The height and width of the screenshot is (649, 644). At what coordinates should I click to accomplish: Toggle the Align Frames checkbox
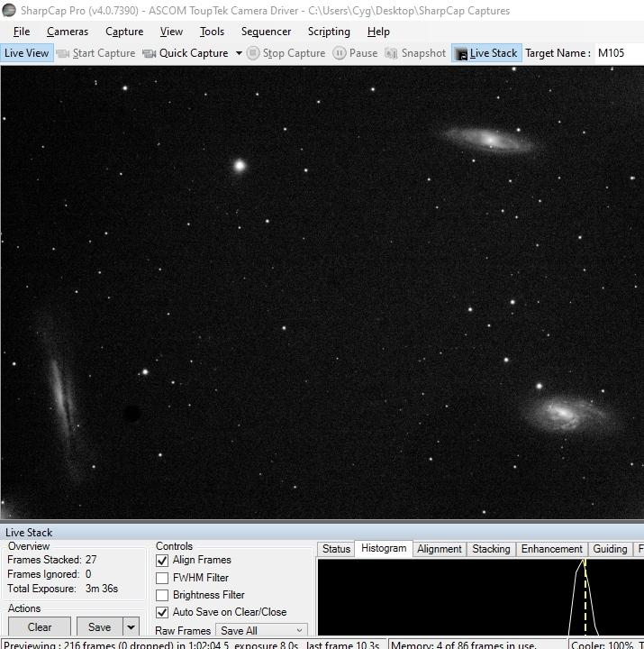tap(162, 561)
